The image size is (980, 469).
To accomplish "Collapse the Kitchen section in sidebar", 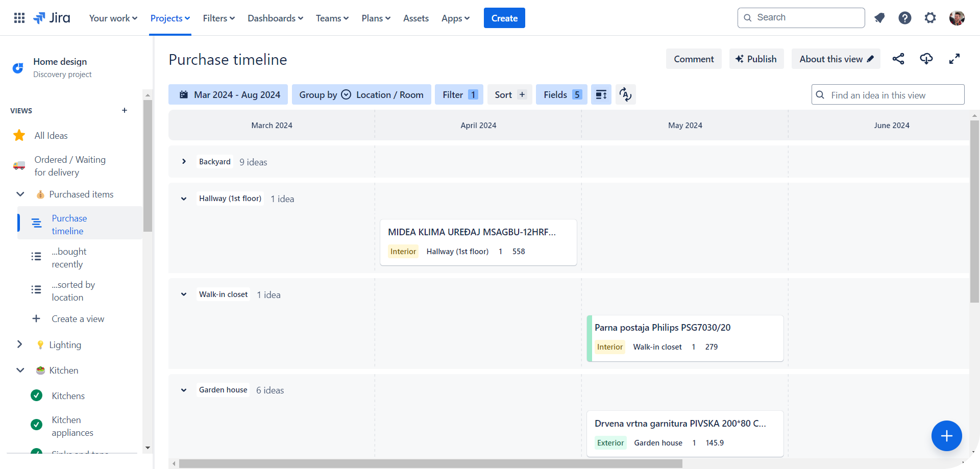I will point(20,370).
